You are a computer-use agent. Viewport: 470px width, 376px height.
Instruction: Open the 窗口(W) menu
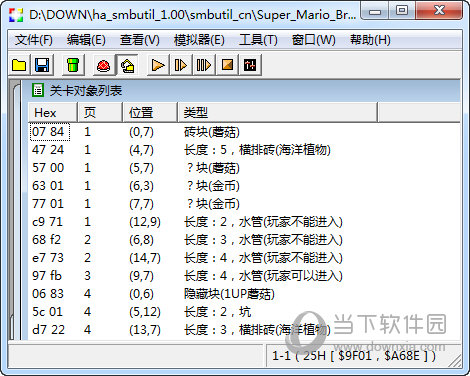[313, 40]
